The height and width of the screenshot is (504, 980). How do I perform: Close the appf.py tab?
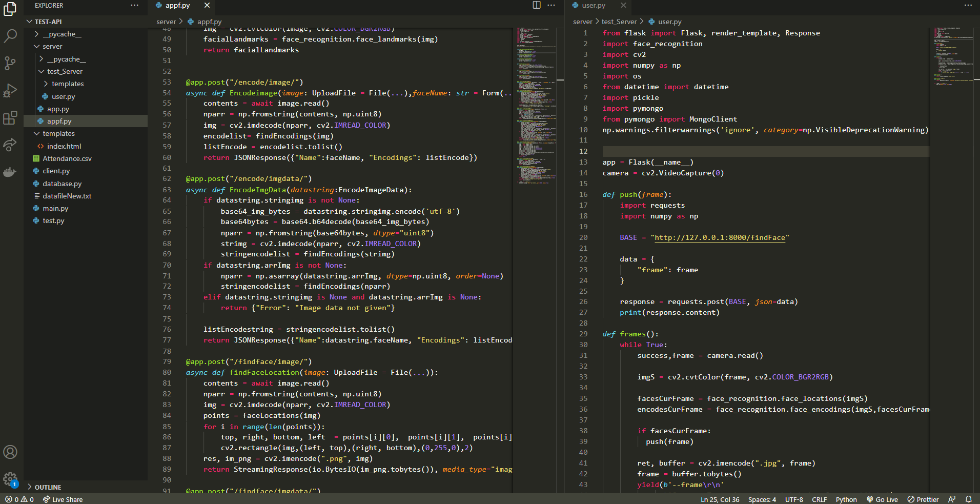tap(207, 5)
